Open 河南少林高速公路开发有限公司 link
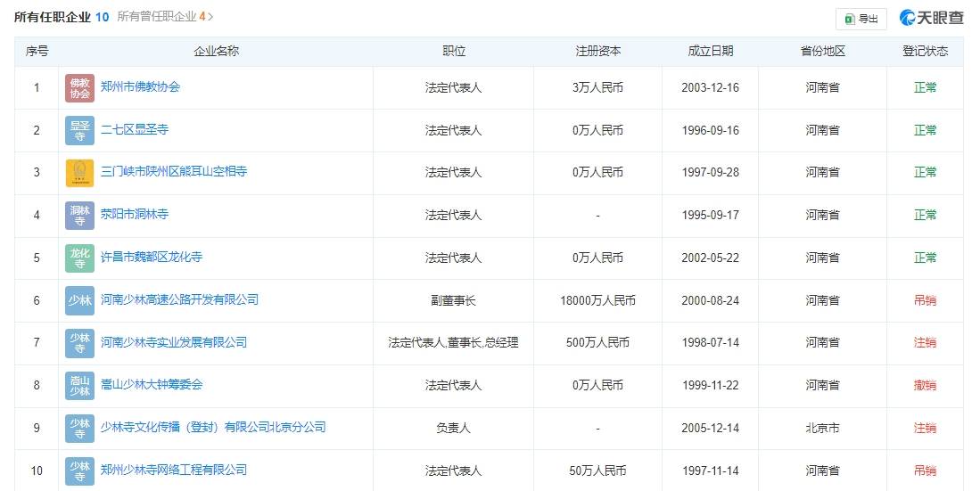 [x=179, y=300]
